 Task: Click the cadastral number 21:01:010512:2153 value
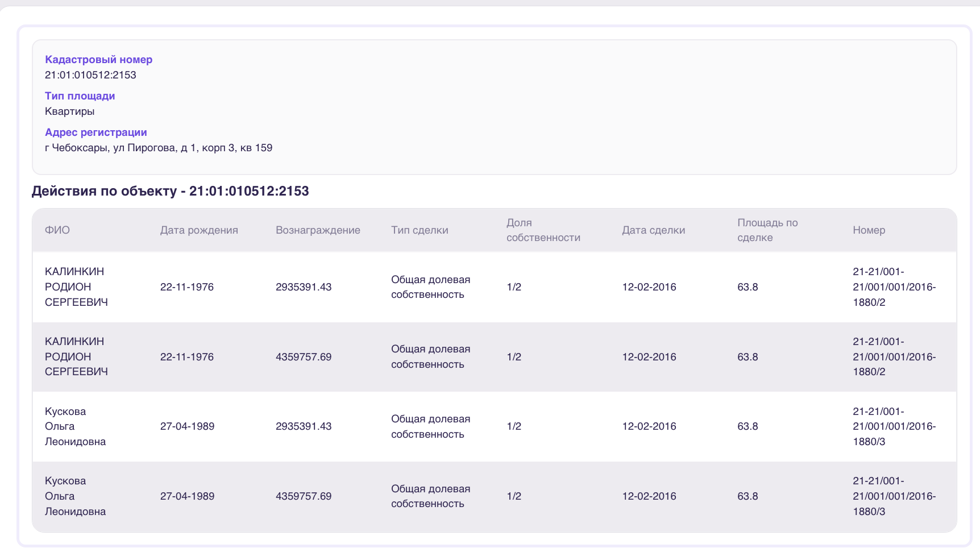90,75
